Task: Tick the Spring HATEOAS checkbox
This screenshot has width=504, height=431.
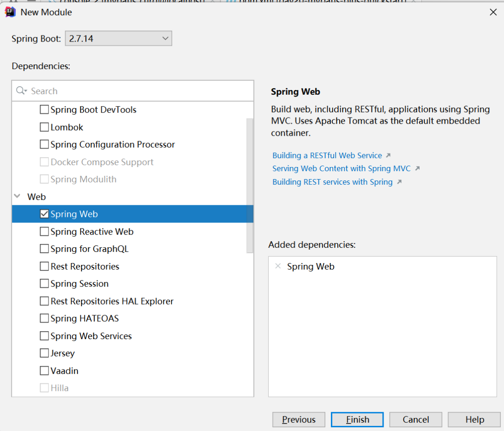Action: click(44, 318)
